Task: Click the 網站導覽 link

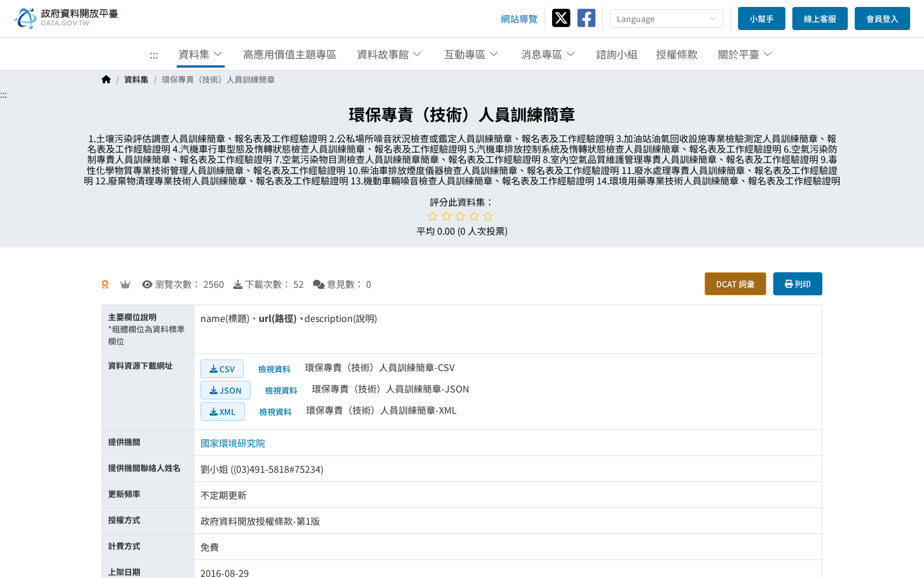Action: coord(519,19)
